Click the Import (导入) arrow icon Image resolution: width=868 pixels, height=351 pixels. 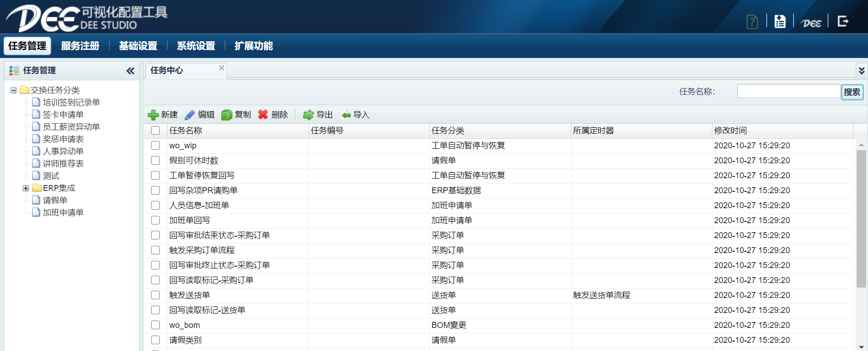click(346, 115)
